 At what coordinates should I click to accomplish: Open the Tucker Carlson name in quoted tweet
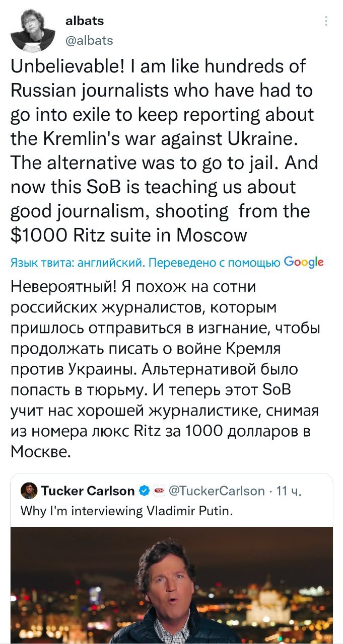pyautogui.click(x=88, y=491)
